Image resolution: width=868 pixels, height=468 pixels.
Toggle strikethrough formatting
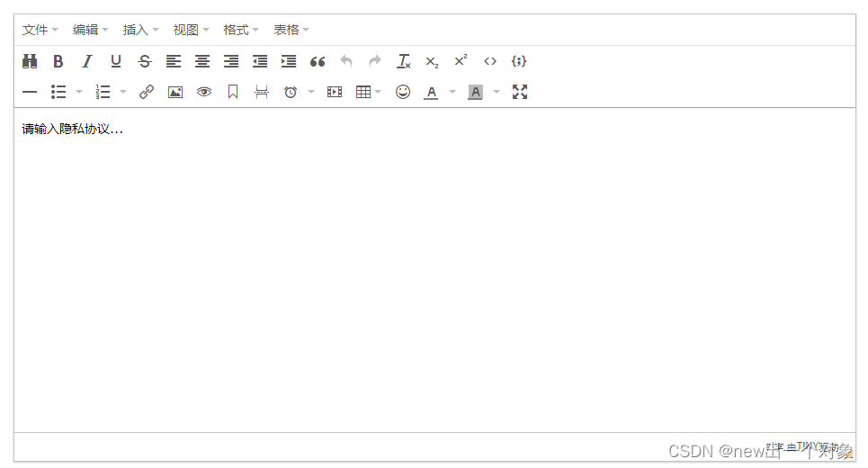(x=145, y=61)
